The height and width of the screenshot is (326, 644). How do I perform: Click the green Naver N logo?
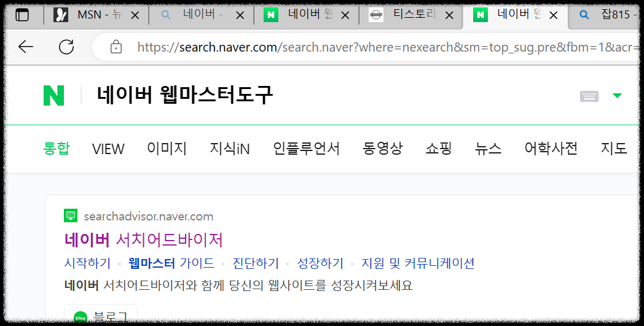54,95
